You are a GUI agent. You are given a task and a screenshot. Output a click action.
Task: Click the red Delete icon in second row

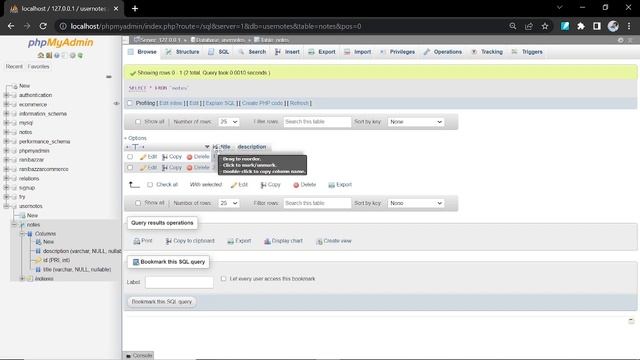coord(189,168)
